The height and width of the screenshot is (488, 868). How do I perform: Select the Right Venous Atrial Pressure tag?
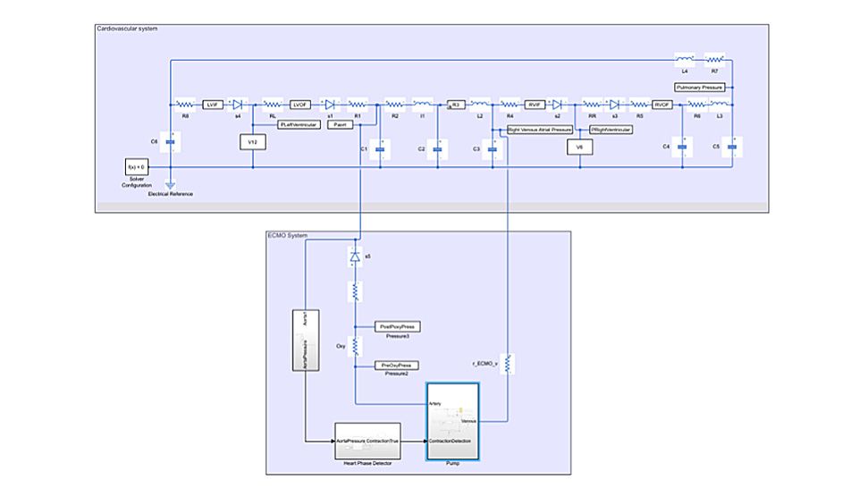click(539, 130)
